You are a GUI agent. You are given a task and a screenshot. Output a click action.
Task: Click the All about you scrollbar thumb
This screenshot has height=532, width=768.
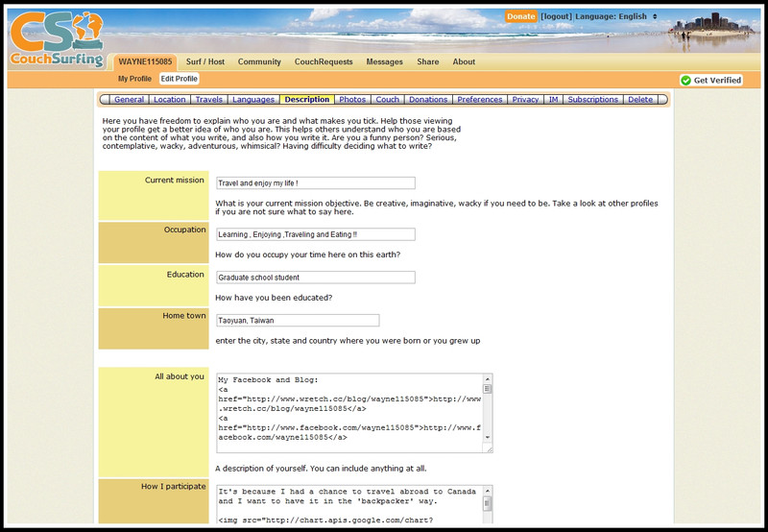[488, 389]
